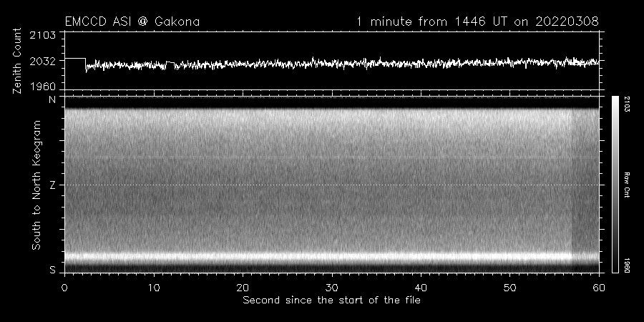Click the 2103 colorbar maximum label
This screenshot has height=322, width=644.
(x=626, y=104)
